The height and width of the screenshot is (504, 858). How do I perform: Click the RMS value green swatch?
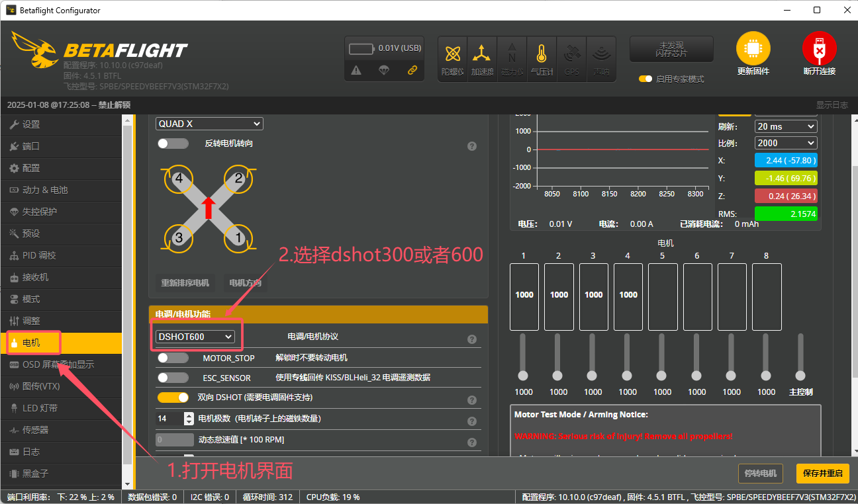(786, 214)
